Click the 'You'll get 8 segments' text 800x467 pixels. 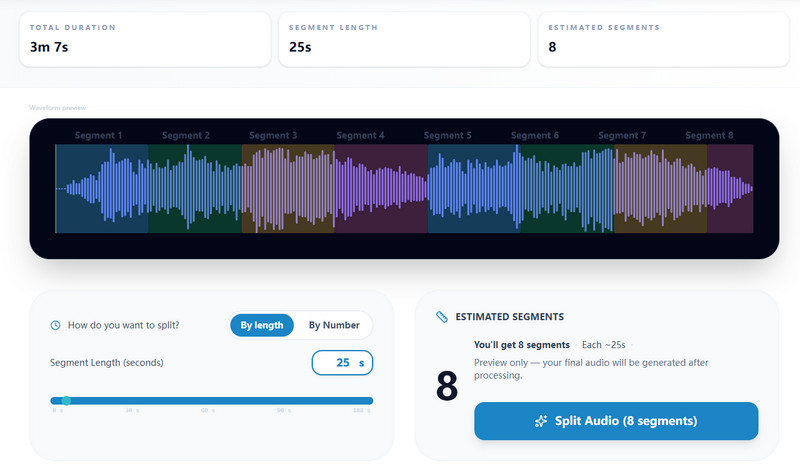(x=521, y=345)
